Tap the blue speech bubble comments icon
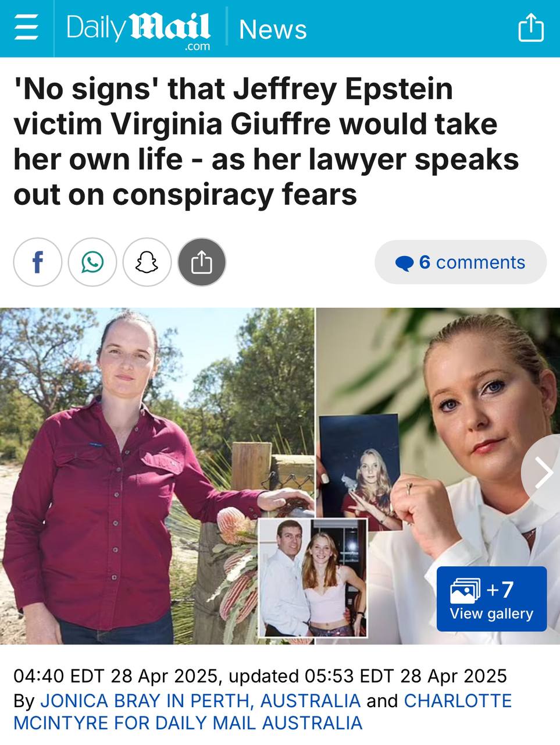Screen dimensions: 560x745 click(x=404, y=263)
